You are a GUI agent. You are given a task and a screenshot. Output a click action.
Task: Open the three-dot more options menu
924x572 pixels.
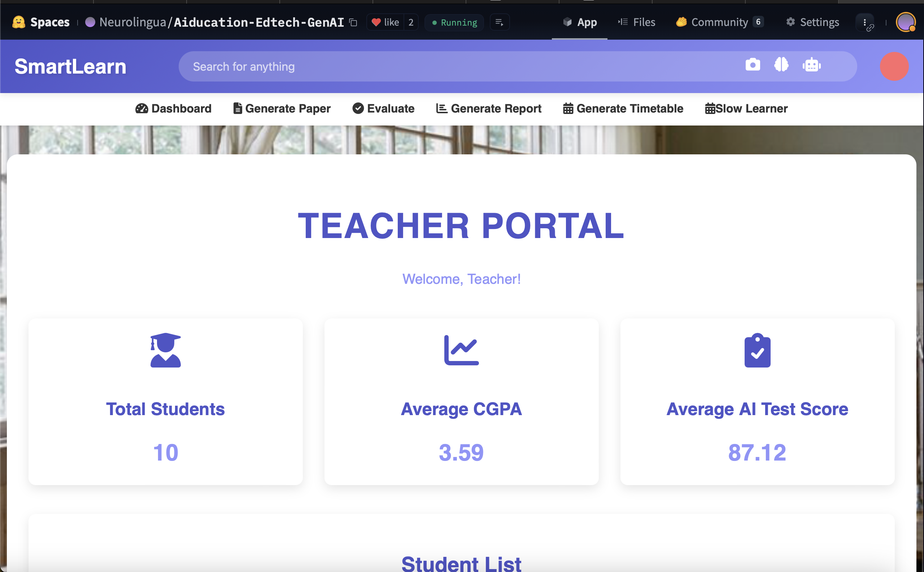coord(864,23)
